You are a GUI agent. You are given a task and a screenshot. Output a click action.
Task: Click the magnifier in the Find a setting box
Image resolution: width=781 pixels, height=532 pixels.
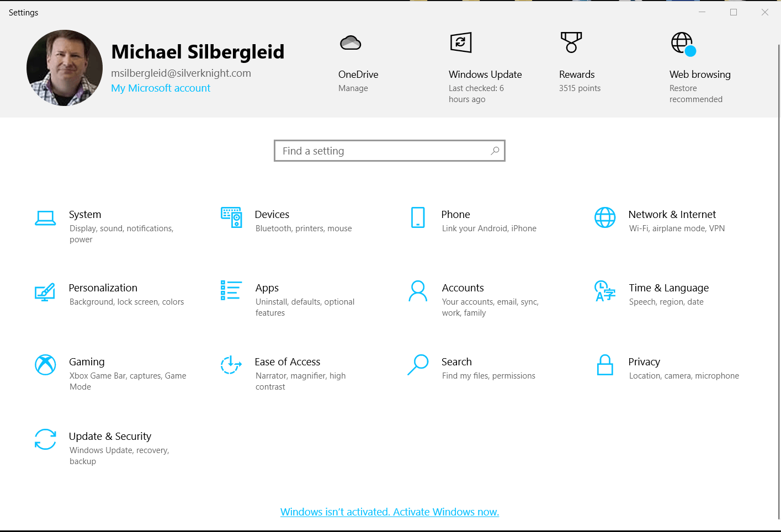[495, 151]
